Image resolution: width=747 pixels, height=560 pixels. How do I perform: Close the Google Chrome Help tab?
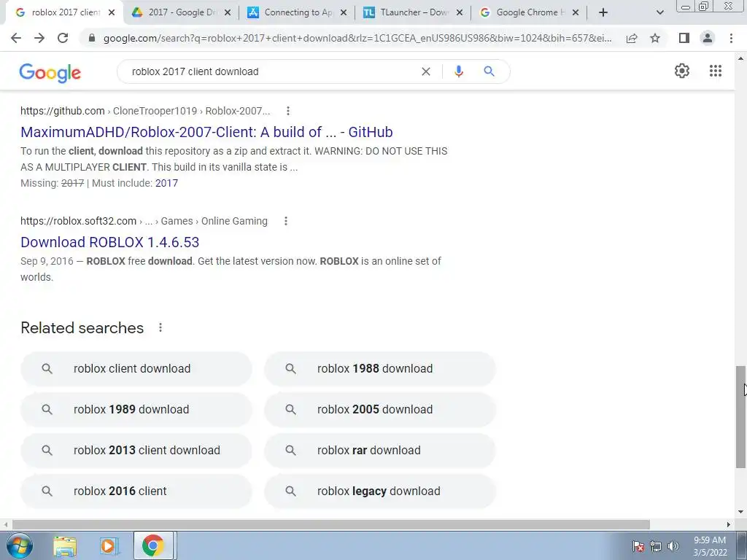[x=576, y=13]
